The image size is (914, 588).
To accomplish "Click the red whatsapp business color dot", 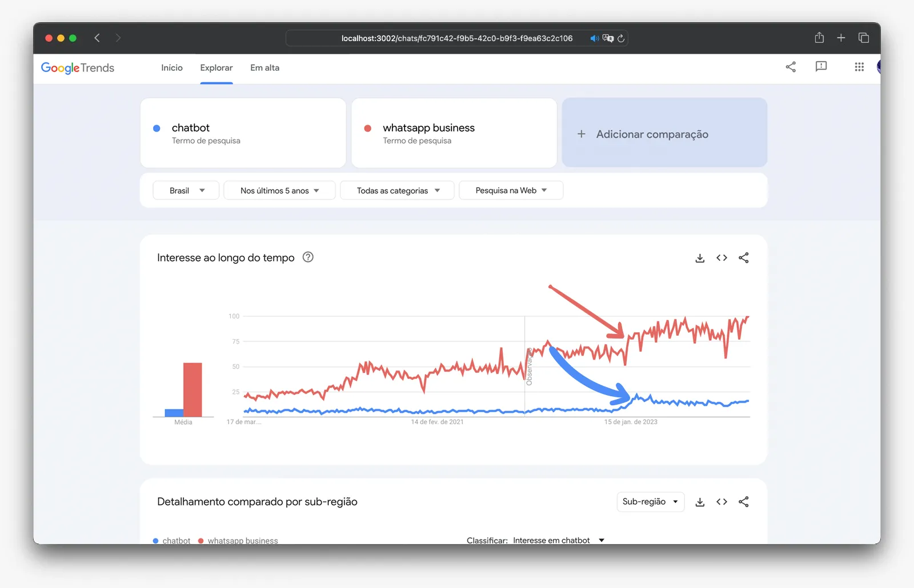I will tap(368, 128).
